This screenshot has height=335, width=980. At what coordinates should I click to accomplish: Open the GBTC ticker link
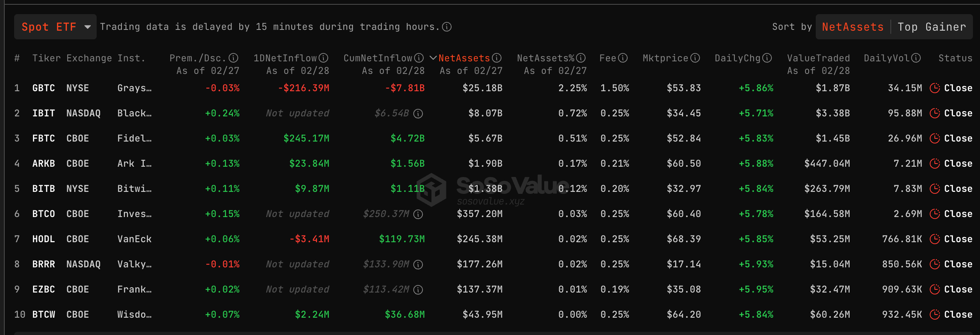43,88
